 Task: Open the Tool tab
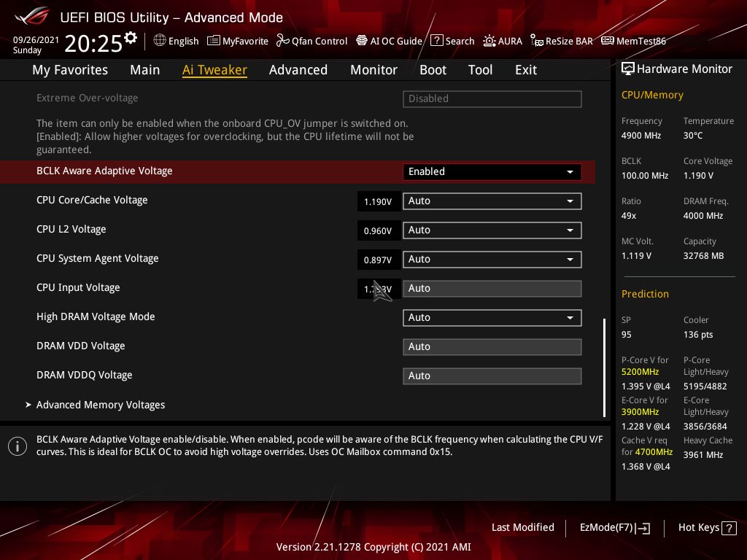coord(480,70)
